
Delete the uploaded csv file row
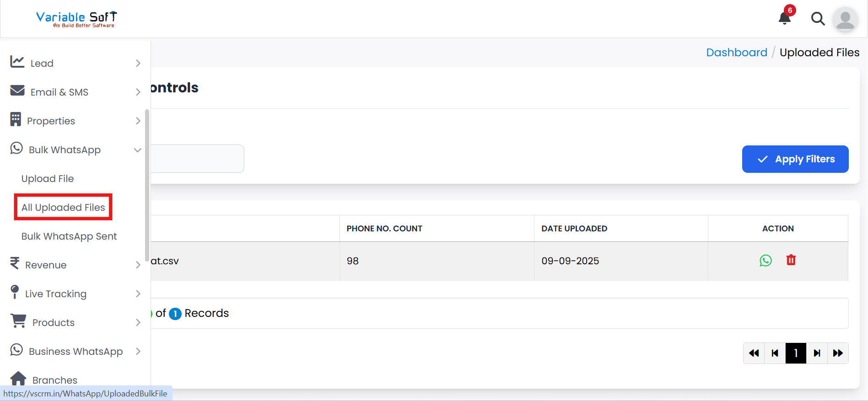point(791,260)
